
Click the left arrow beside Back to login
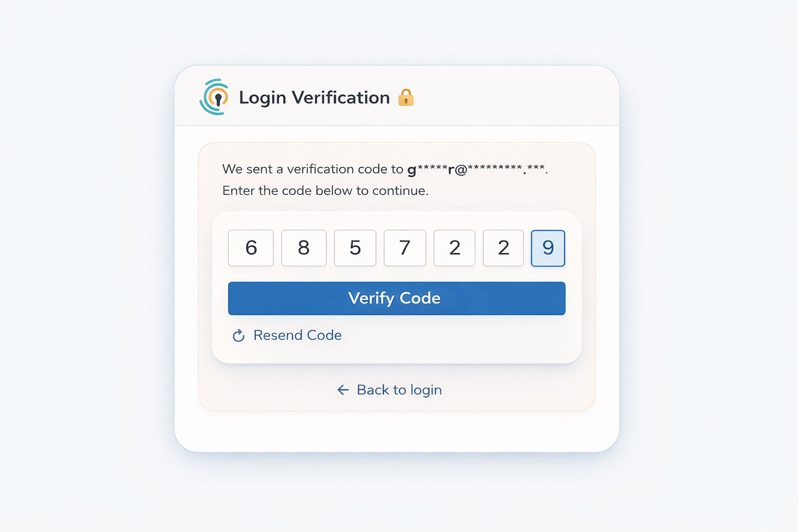click(x=343, y=390)
